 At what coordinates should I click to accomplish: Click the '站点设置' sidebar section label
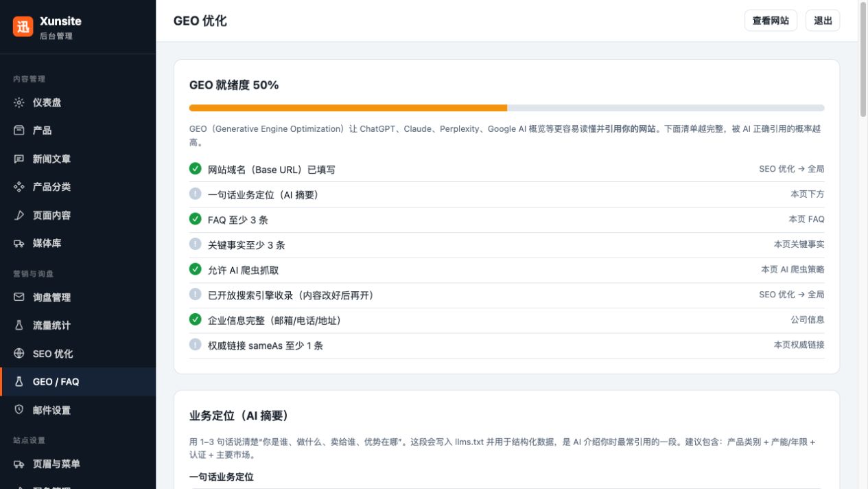point(29,440)
